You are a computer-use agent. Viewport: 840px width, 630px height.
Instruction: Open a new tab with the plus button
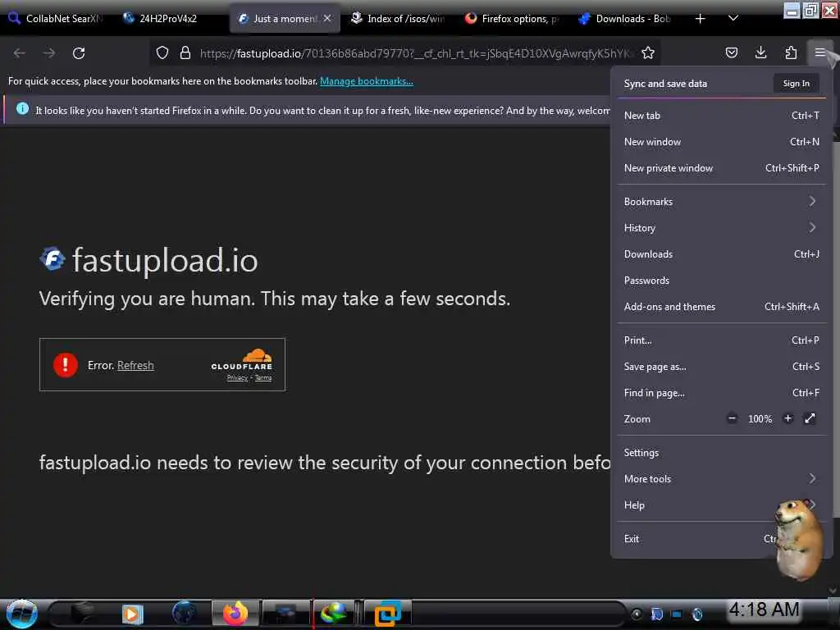(x=700, y=19)
